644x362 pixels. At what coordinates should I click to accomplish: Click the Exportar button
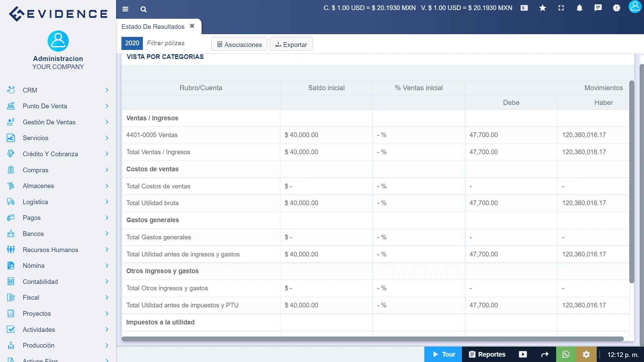[x=291, y=44]
